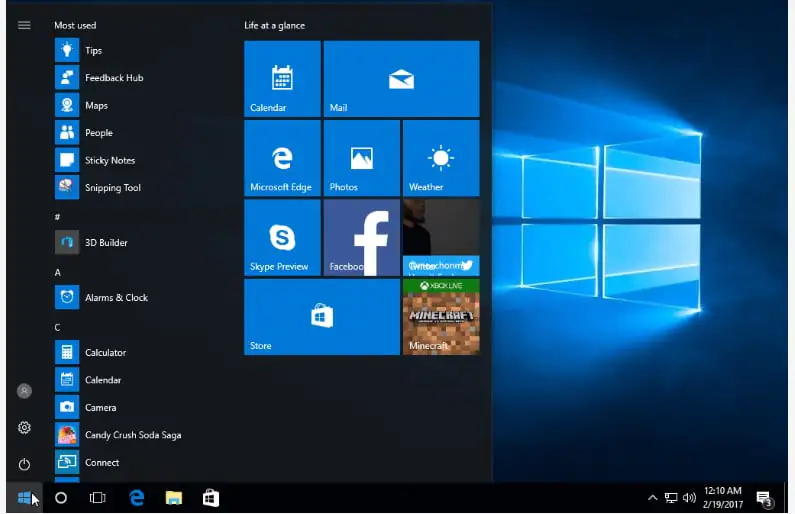The height and width of the screenshot is (514, 795).
Task: Open the Facebook tile
Action: click(361, 237)
